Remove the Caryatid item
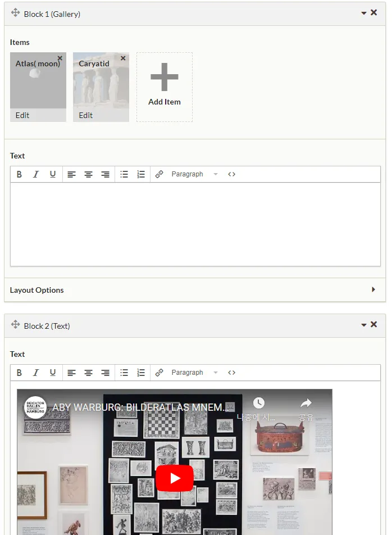The height and width of the screenshot is (535, 392). (123, 58)
